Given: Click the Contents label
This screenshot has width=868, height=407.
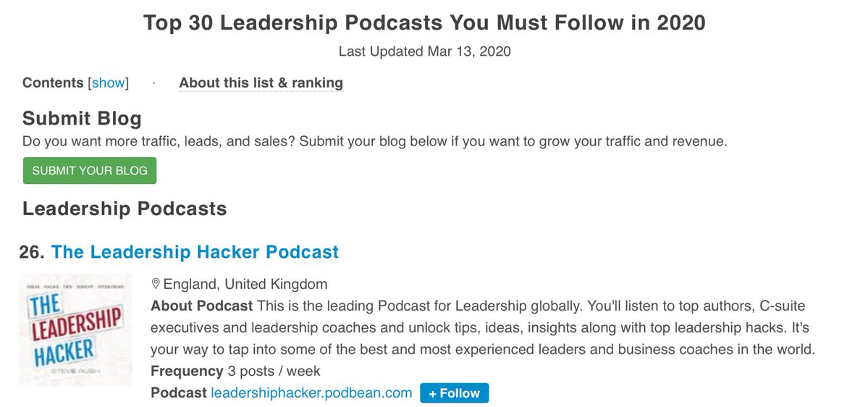Looking at the screenshot, I should [53, 83].
